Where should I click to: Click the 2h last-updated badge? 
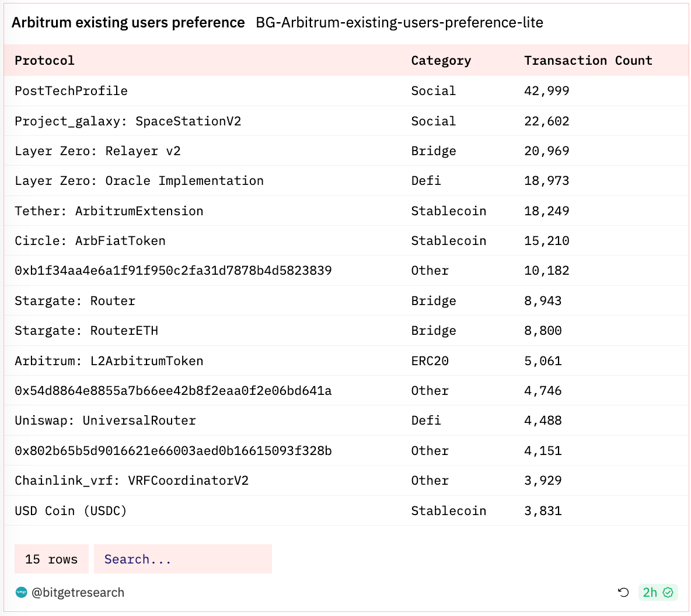coord(650,593)
